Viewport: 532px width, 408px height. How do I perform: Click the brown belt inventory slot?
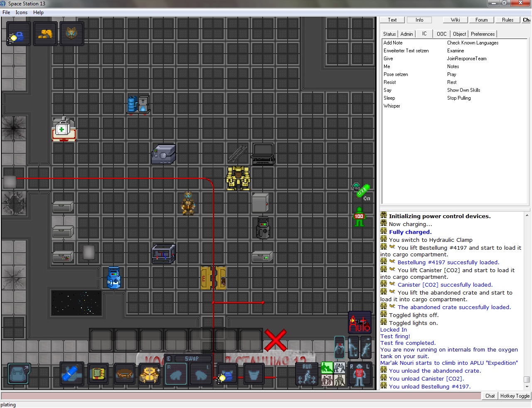pos(124,374)
